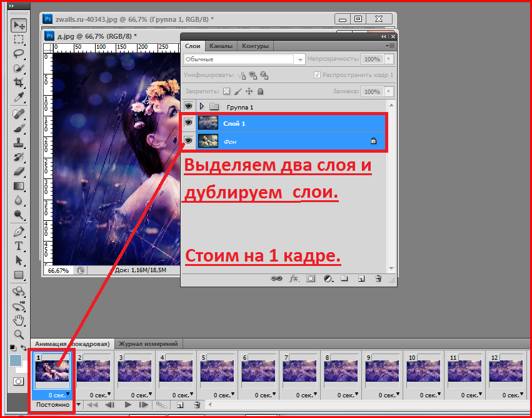The width and height of the screenshot is (532, 418).
Task: Play the frame animation
Action: [128, 404]
